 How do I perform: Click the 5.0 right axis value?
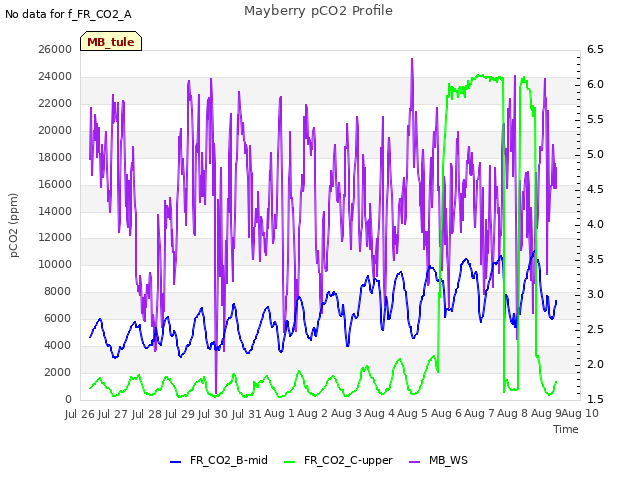(595, 155)
